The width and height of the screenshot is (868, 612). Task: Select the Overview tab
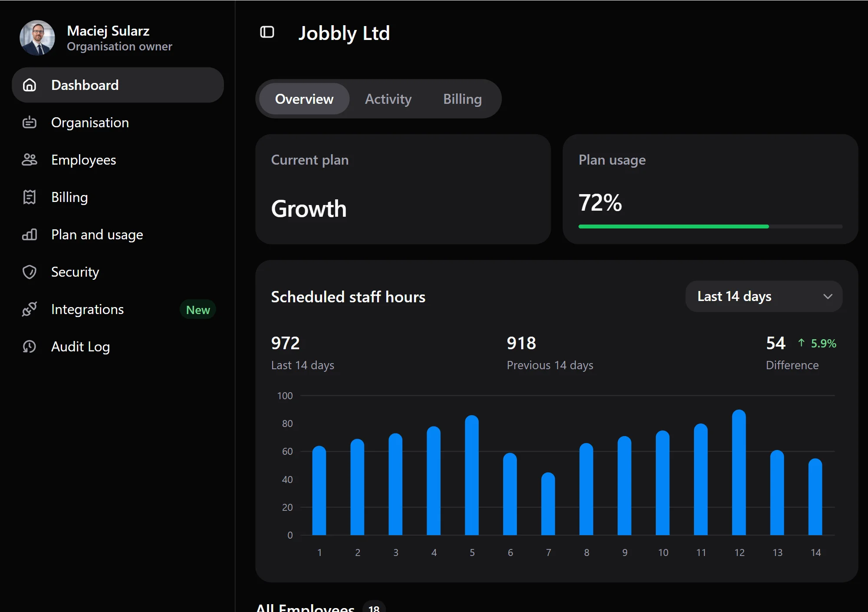(304, 99)
